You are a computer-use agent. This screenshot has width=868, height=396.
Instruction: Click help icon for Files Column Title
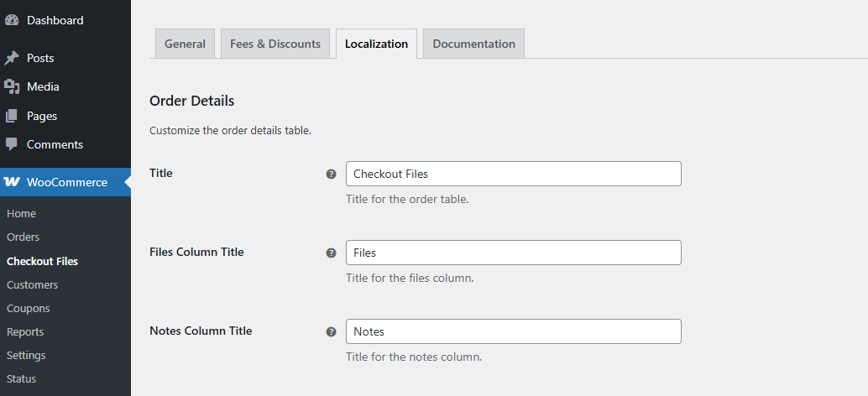331,253
